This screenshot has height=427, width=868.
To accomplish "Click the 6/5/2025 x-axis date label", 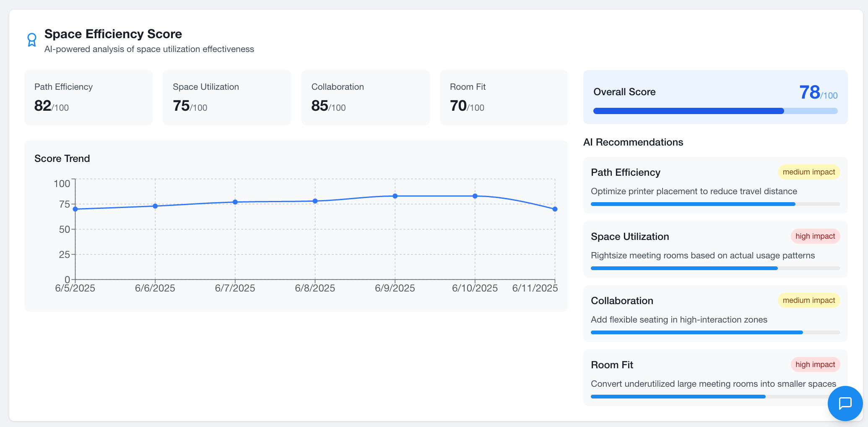I will click(x=75, y=288).
